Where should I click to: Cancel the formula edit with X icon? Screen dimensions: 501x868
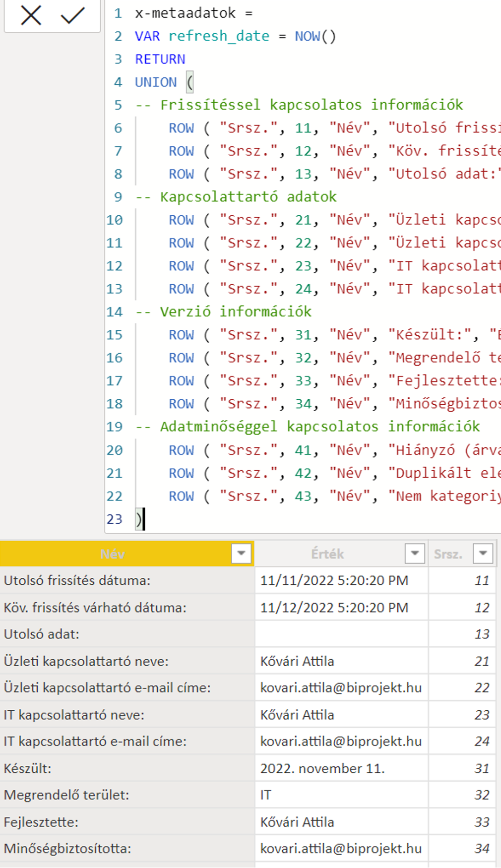(31, 16)
